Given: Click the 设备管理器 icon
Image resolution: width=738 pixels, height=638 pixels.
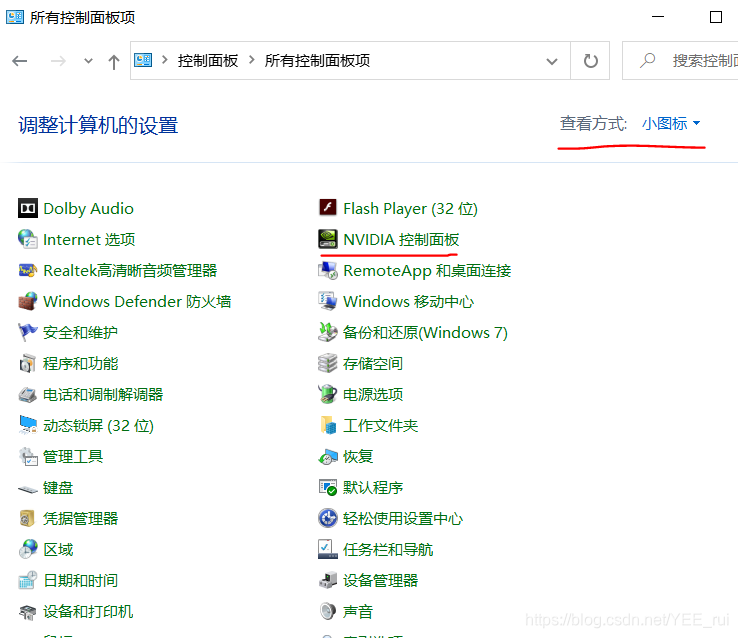Looking at the screenshot, I should 328,581.
